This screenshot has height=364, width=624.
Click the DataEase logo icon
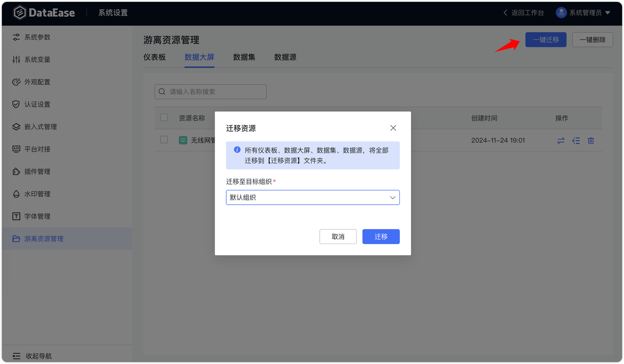pos(19,13)
